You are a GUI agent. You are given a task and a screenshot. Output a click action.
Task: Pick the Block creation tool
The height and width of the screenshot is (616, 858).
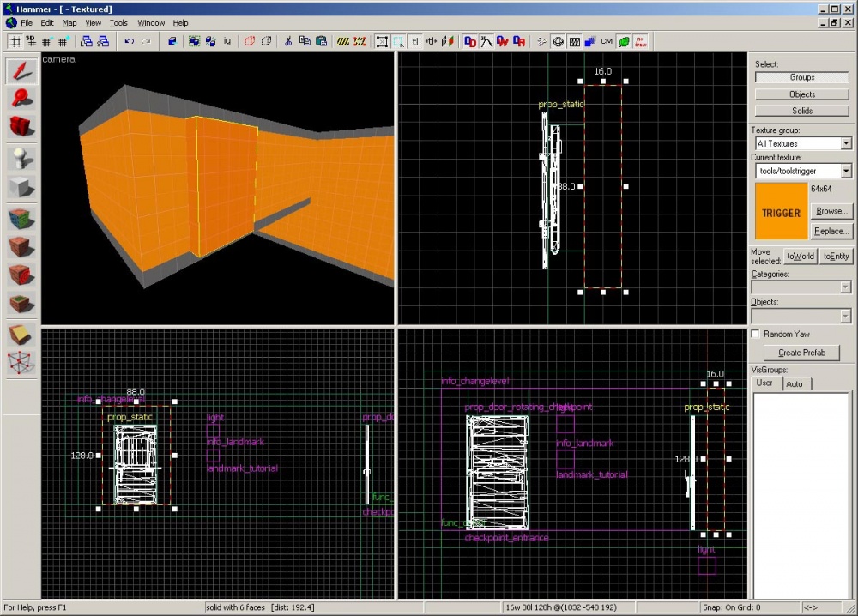(21, 187)
